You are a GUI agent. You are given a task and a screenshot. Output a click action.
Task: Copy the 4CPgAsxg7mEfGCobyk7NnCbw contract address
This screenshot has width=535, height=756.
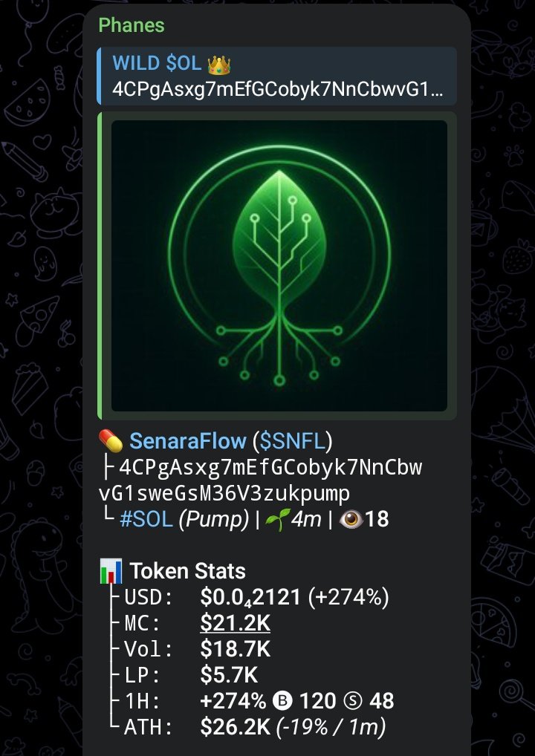pyautogui.click(x=261, y=480)
